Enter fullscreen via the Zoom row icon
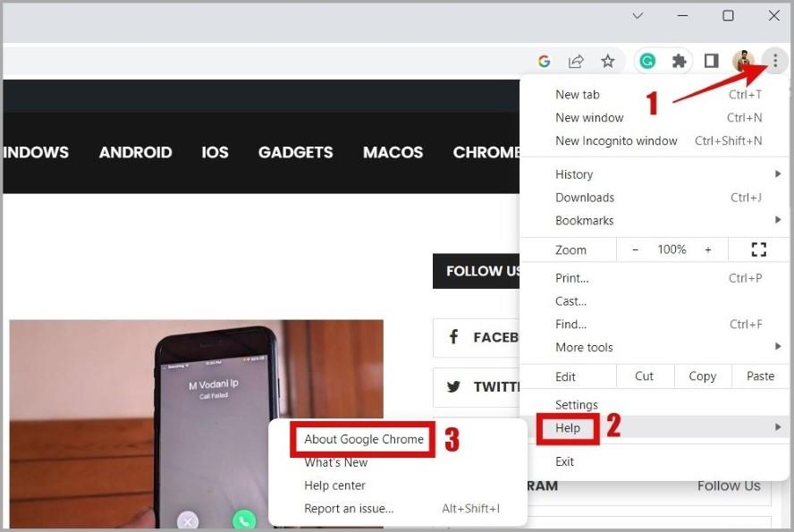This screenshot has height=532, width=794. click(758, 249)
